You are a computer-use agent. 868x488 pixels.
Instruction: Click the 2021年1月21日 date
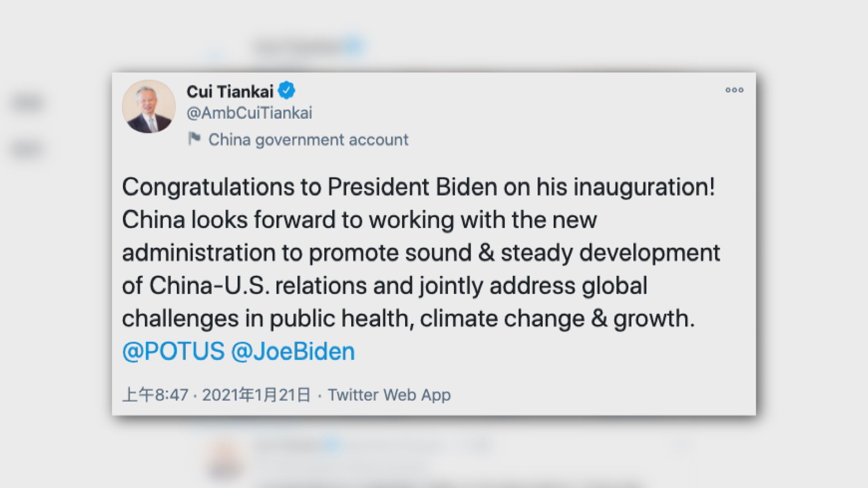pos(256,395)
